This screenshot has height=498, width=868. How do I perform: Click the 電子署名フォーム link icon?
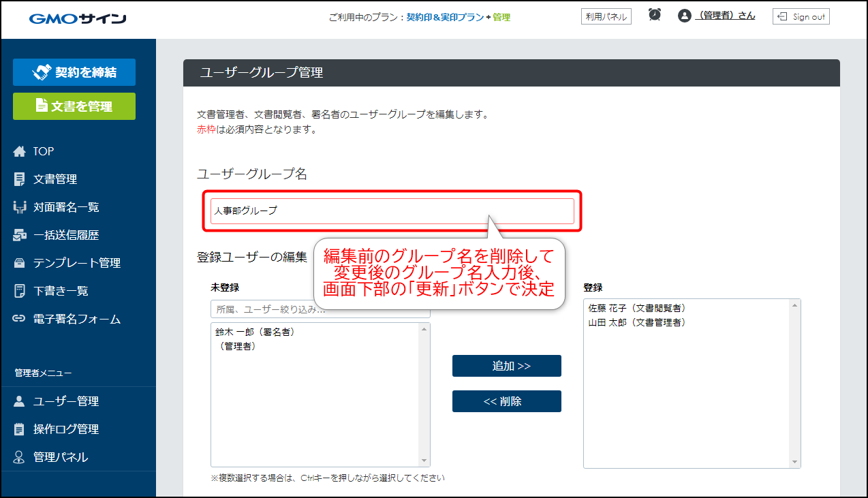19,319
